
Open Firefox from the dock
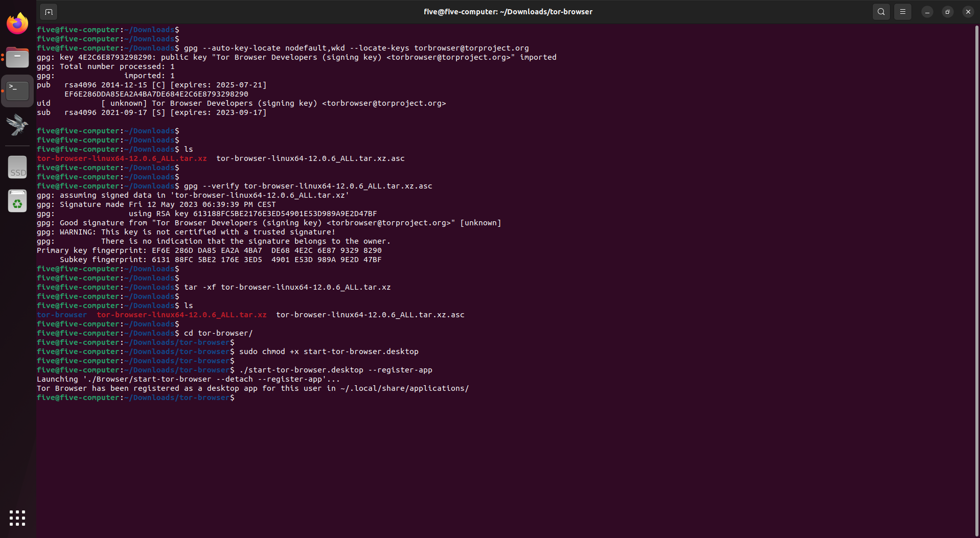17,23
